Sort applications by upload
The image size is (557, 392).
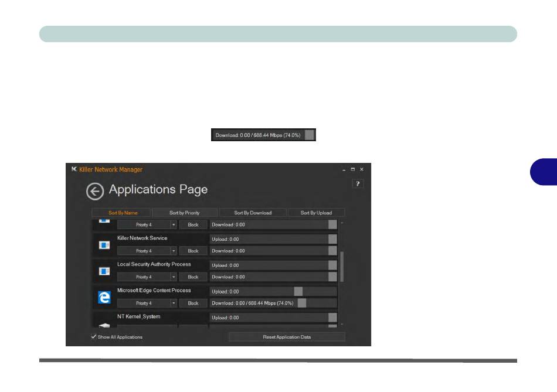pos(316,213)
